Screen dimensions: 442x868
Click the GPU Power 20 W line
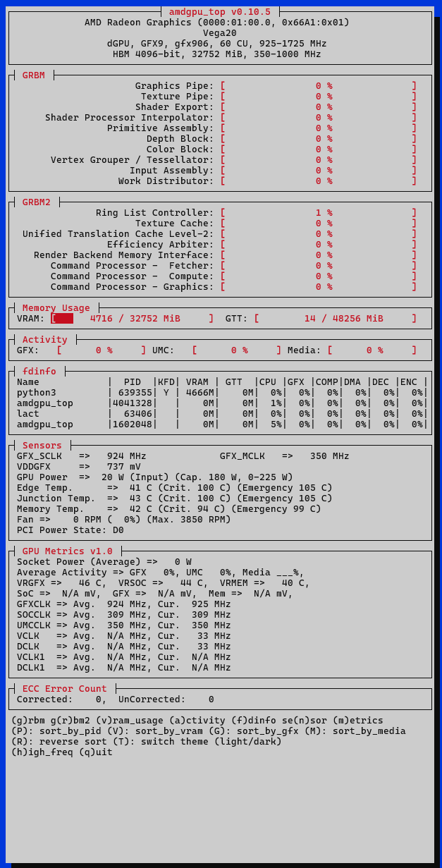click(155, 477)
